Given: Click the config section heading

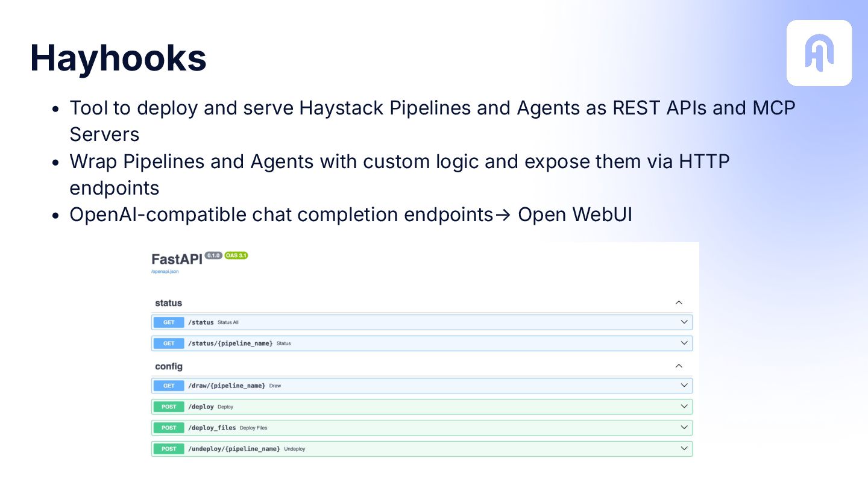Looking at the screenshot, I should click(169, 366).
